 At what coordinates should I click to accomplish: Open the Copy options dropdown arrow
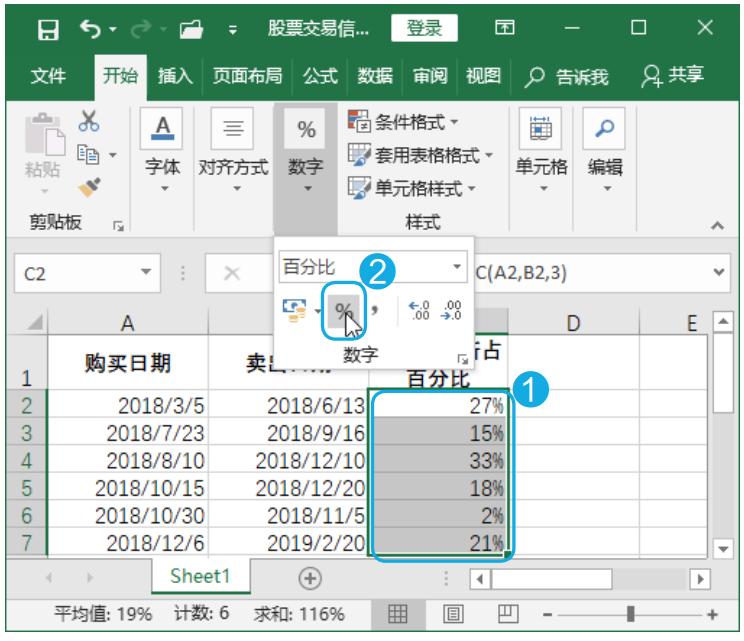[113, 155]
